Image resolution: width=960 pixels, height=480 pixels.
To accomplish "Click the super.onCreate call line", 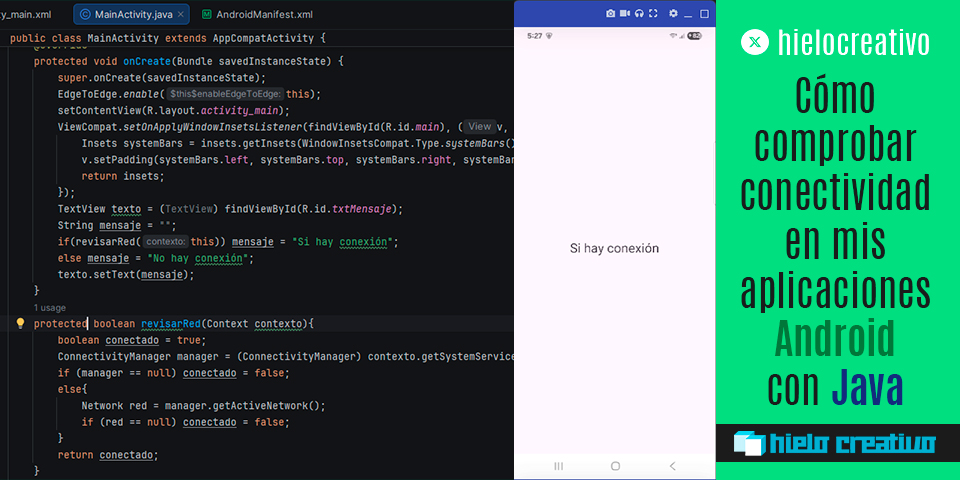I will 162,78.
